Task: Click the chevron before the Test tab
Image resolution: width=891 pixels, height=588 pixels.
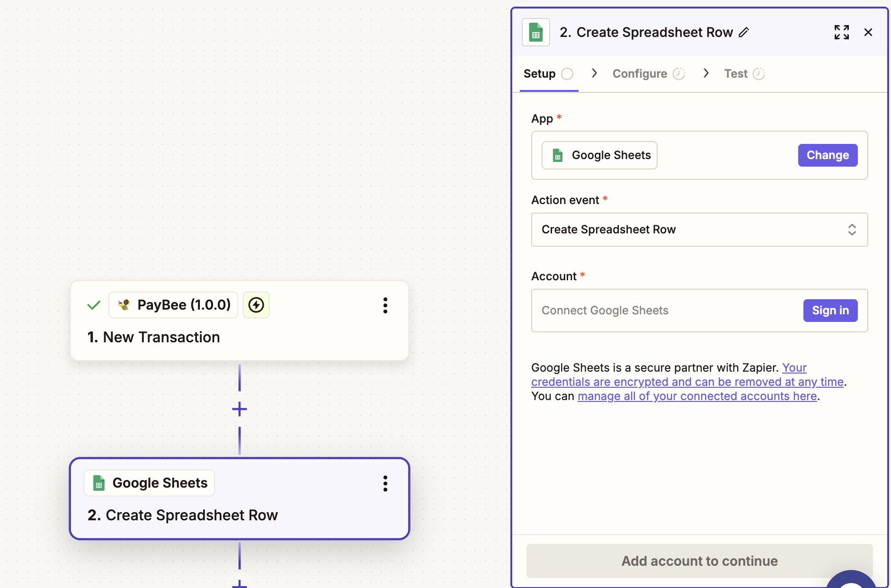Action: (x=706, y=73)
